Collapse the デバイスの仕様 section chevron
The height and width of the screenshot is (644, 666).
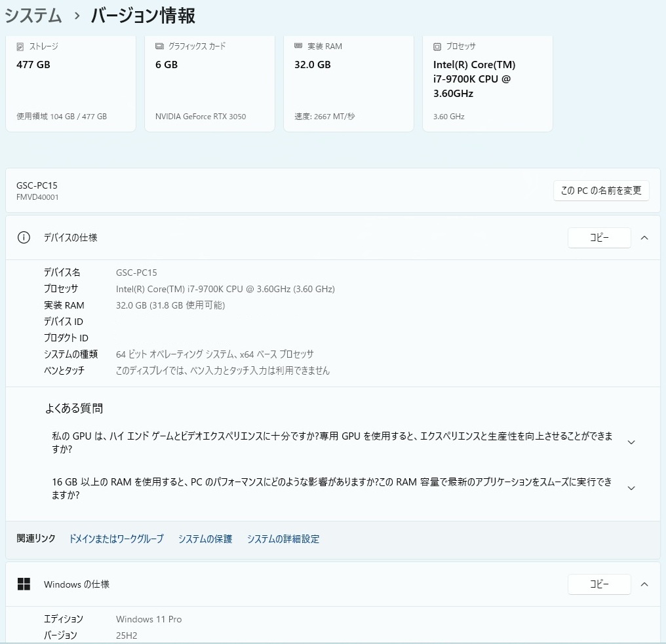tap(644, 238)
